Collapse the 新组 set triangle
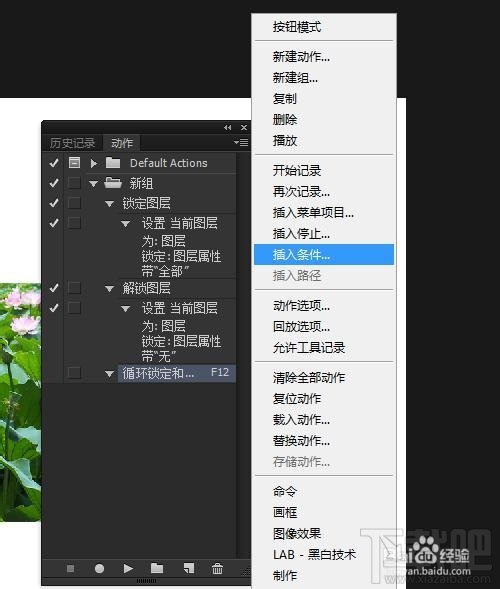The height and width of the screenshot is (589, 500). point(94,184)
